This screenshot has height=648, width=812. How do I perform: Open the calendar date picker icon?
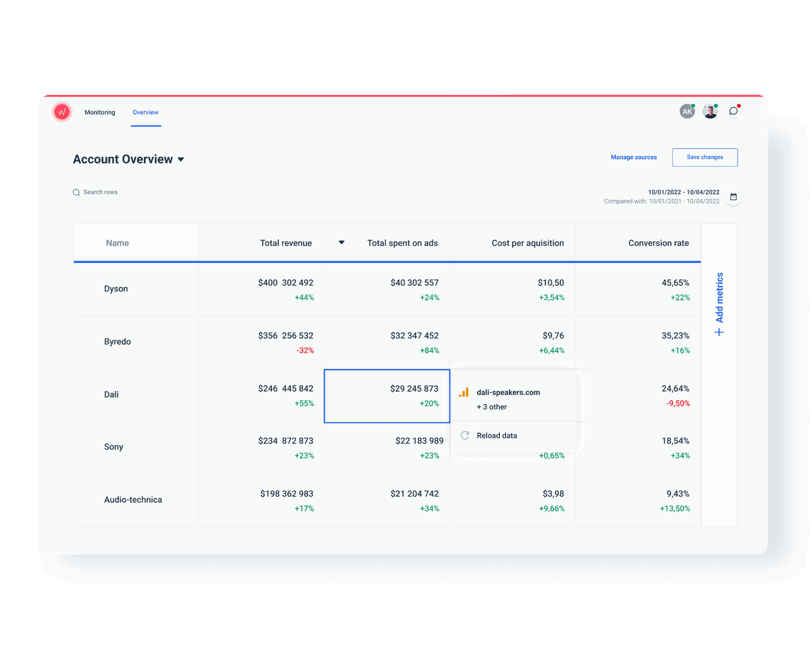tap(733, 197)
